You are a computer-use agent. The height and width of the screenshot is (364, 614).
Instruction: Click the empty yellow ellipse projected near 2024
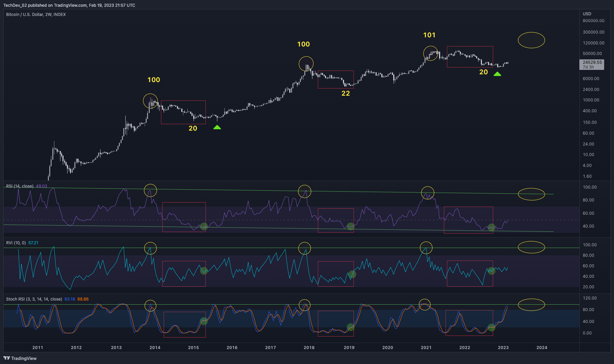[531, 40]
